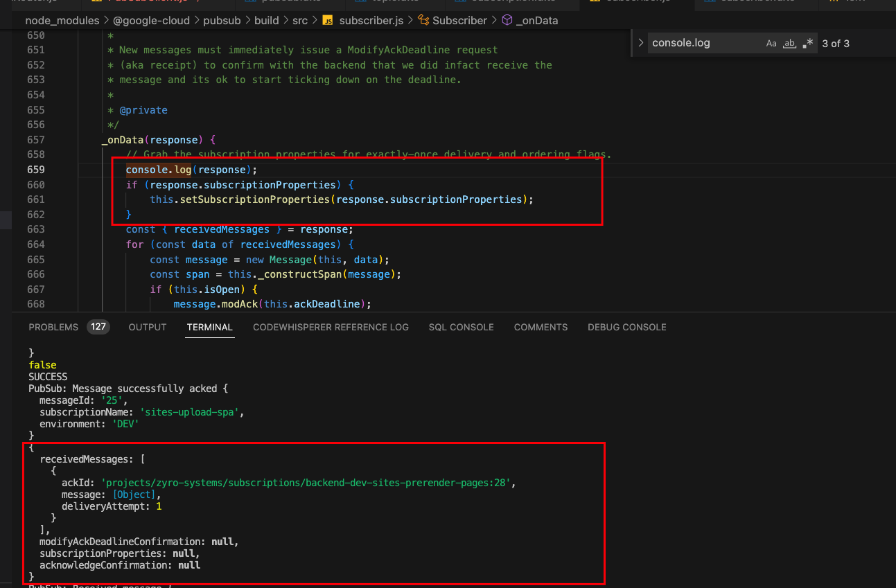Switch to the OUTPUT panel tab
This screenshot has width=896, height=588.
coord(148,327)
